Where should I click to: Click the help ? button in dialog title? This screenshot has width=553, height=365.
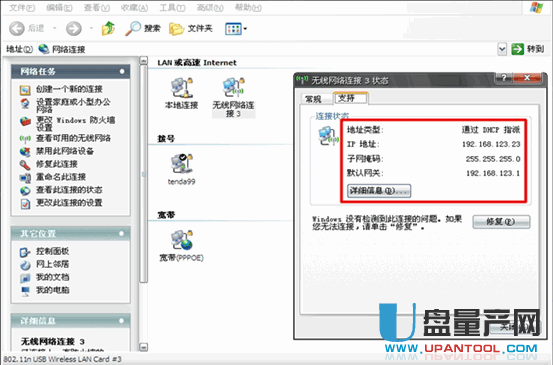pos(504,78)
